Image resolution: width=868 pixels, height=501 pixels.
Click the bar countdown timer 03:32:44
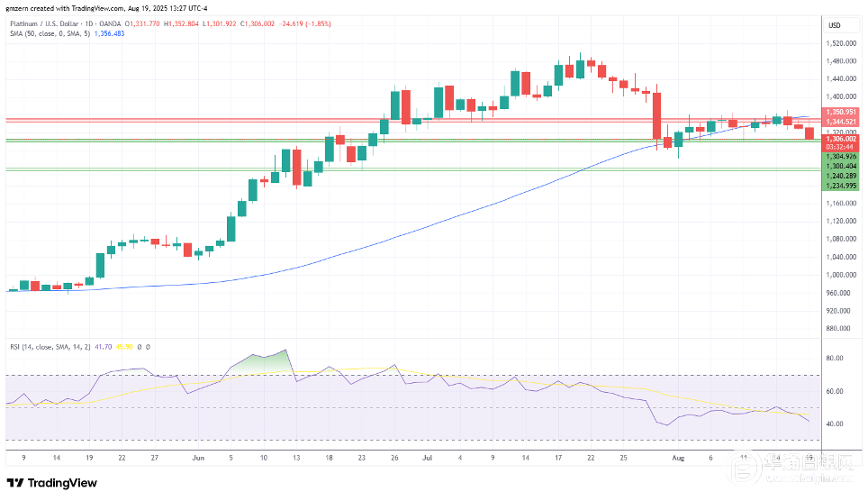(840, 147)
